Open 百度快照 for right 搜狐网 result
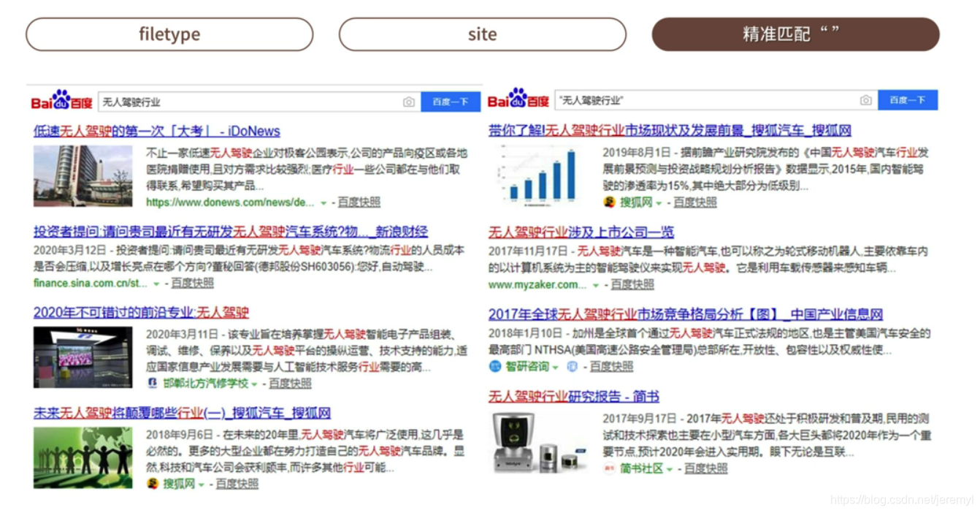The image size is (980, 513). coord(695,202)
